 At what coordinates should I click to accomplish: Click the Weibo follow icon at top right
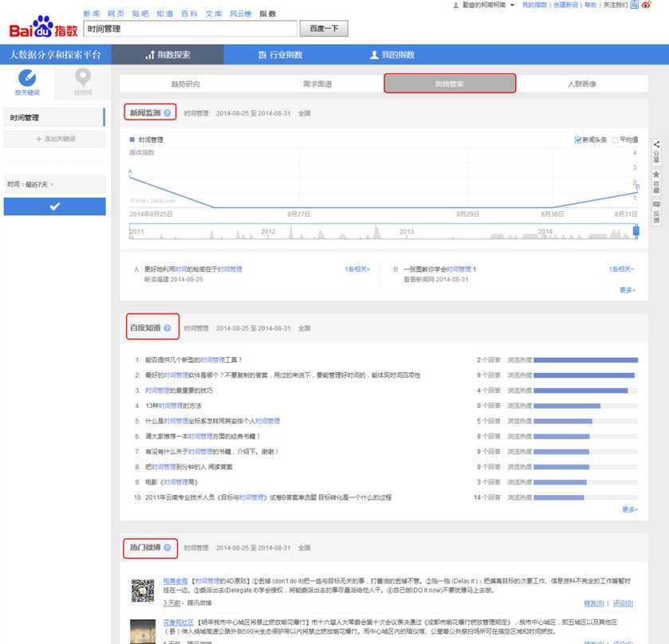click(647, 6)
